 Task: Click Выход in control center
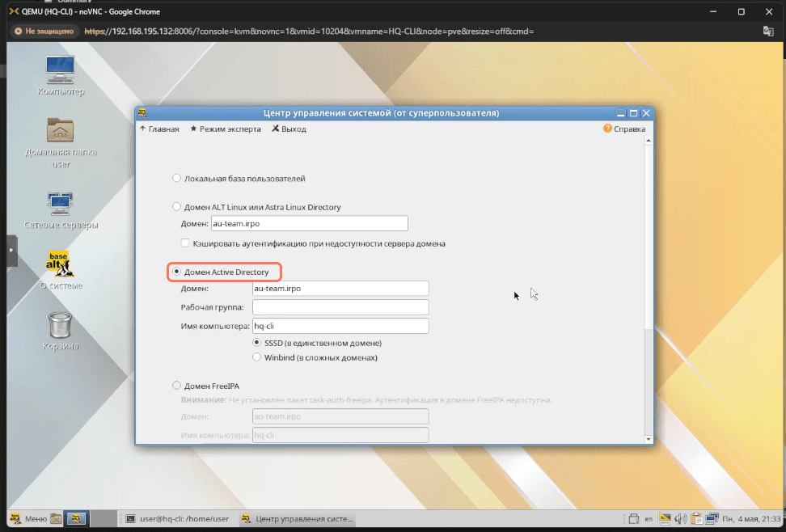(289, 129)
